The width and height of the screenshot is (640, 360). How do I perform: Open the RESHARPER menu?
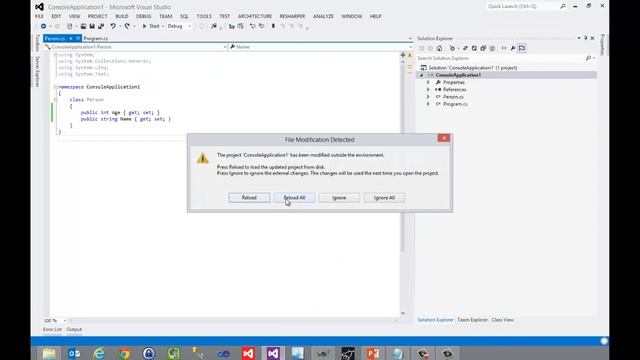tap(292, 16)
